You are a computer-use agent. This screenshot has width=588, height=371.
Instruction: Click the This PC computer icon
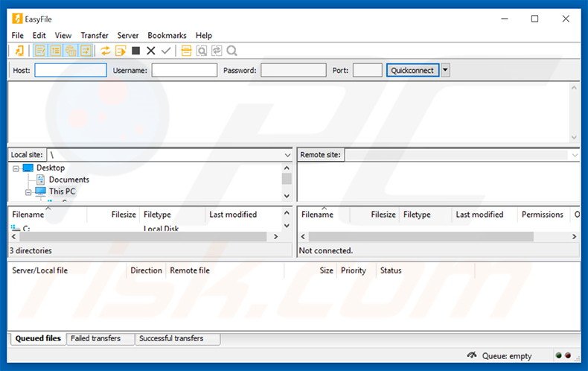click(x=40, y=191)
